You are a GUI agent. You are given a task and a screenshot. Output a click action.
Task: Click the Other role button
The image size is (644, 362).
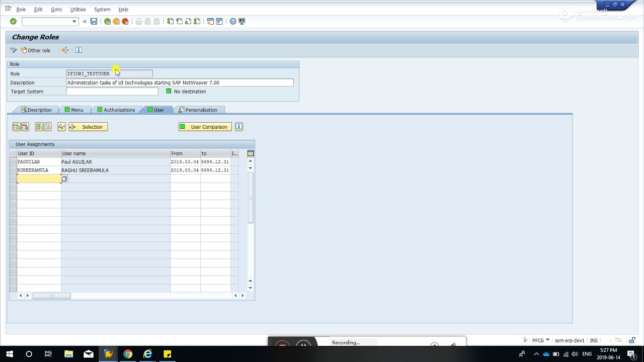tap(35, 50)
